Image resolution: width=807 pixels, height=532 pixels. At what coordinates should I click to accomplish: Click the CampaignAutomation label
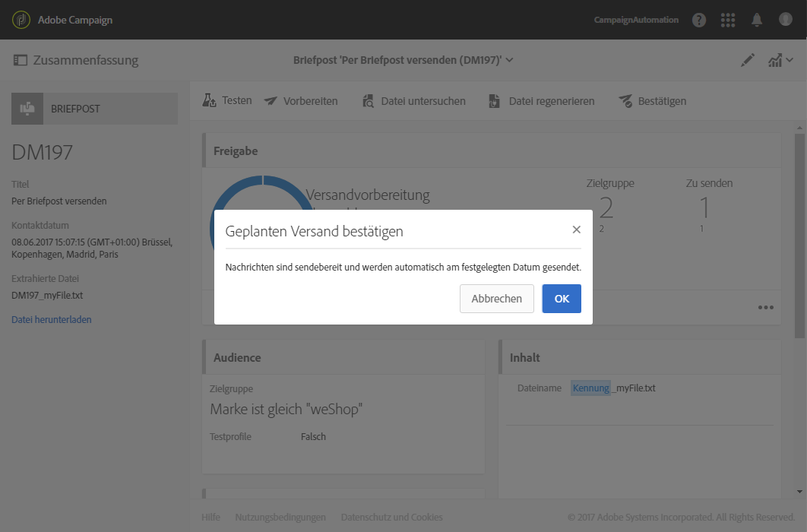point(636,20)
